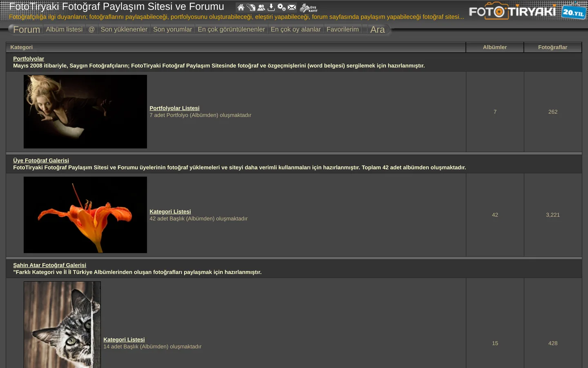The height and width of the screenshot is (368, 588).
Task: Click the Üye Kayıt registration icon
Action: 309,8
